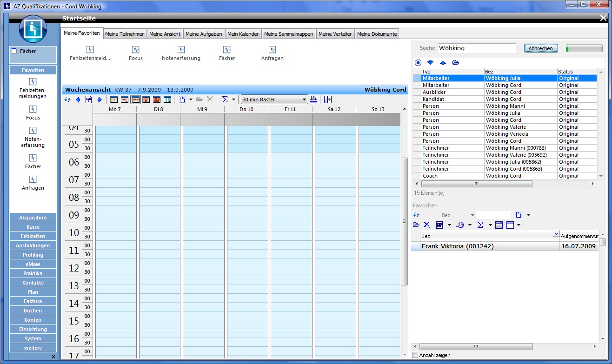The image size is (612, 364).
Task: Expand dropdown arrow next to calendar sigma icon
Action: [x=233, y=99]
